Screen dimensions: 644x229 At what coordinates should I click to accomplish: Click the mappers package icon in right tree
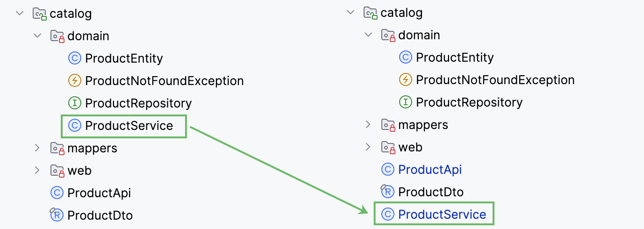387,125
